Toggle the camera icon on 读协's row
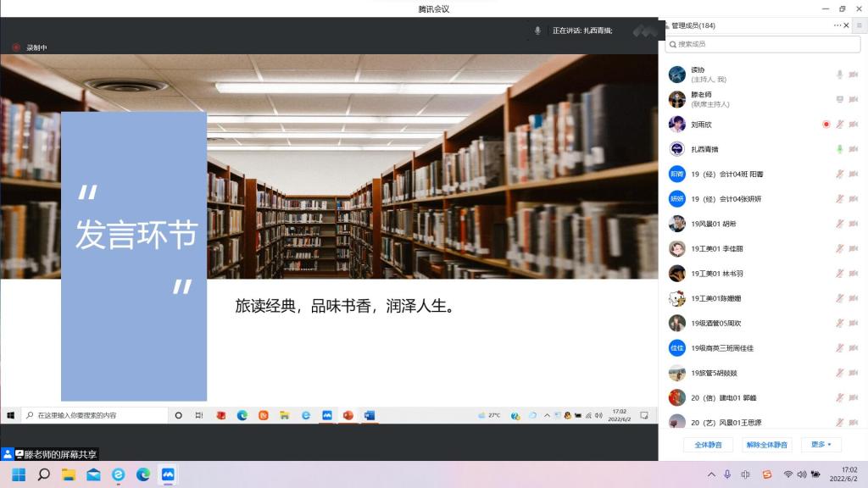Screen dimensions: 868x488 [854, 75]
